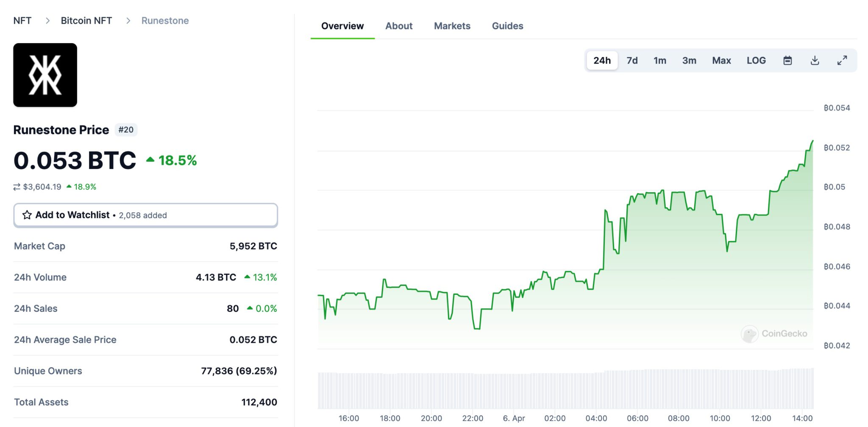Viewport: 868px width, 427px height.
Task: Open the About tab
Action: pyautogui.click(x=398, y=26)
